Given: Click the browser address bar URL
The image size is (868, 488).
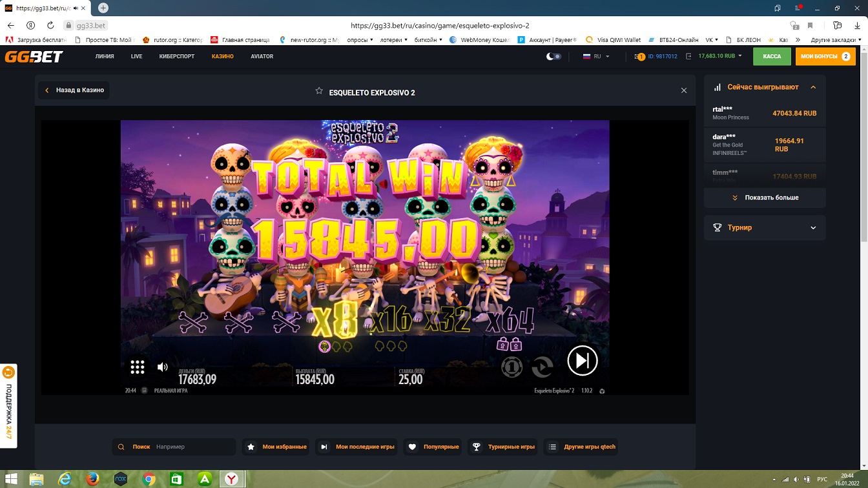Looking at the screenshot, I should tap(439, 26).
